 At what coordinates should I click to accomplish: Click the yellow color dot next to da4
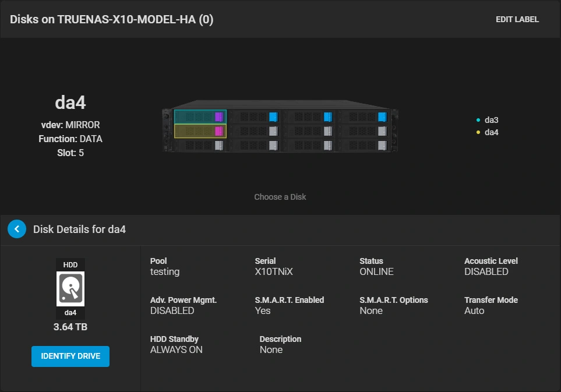coord(478,132)
